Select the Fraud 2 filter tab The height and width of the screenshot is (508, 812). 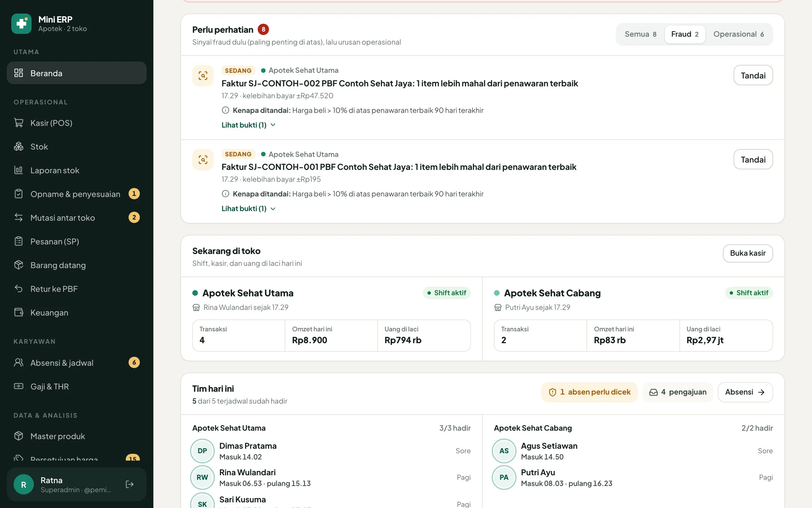685,34
